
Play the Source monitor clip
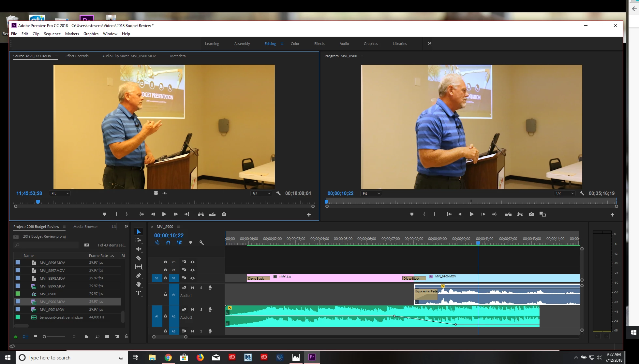point(164,214)
